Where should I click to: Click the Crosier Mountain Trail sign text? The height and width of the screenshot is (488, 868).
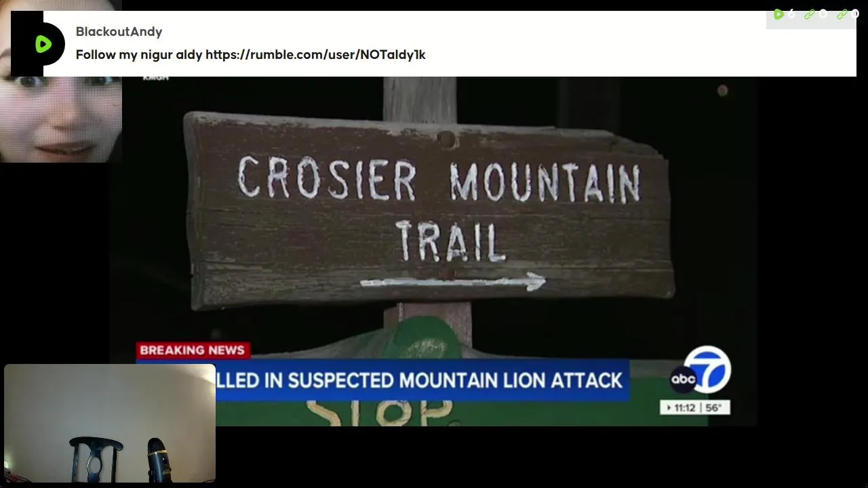click(439, 209)
